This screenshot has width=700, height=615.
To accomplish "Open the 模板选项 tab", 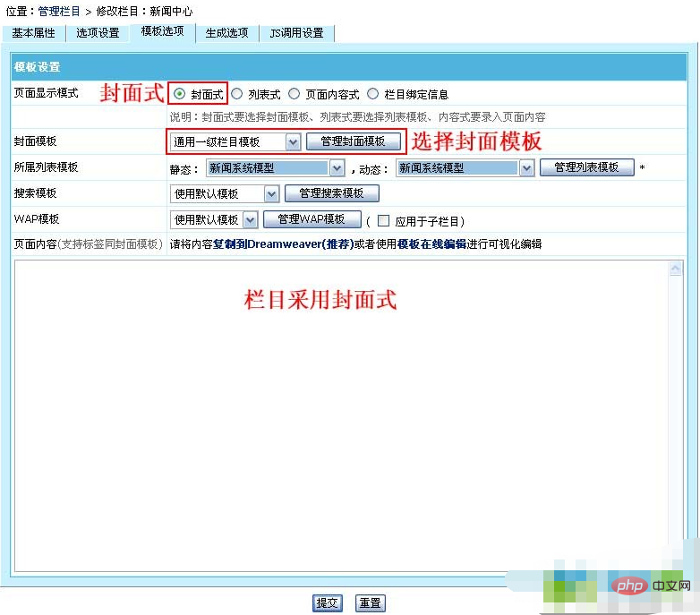I will tap(163, 31).
